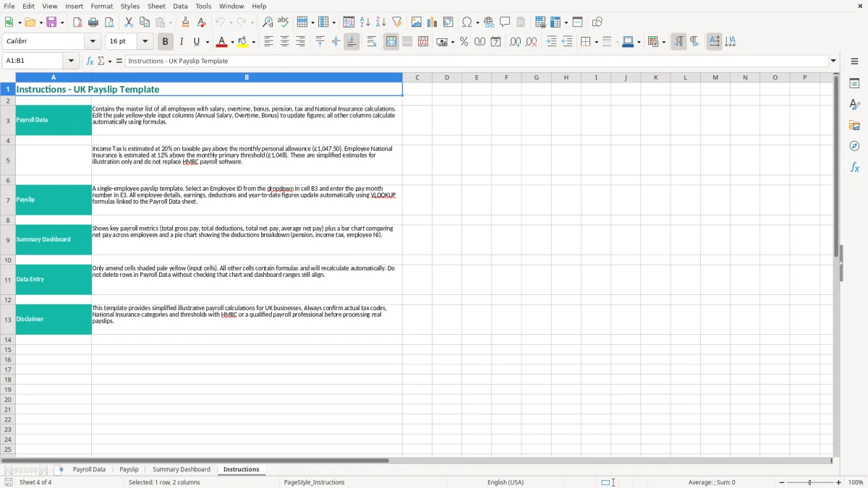Insert a chart
The width and height of the screenshot is (868, 488).
tap(433, 22)
